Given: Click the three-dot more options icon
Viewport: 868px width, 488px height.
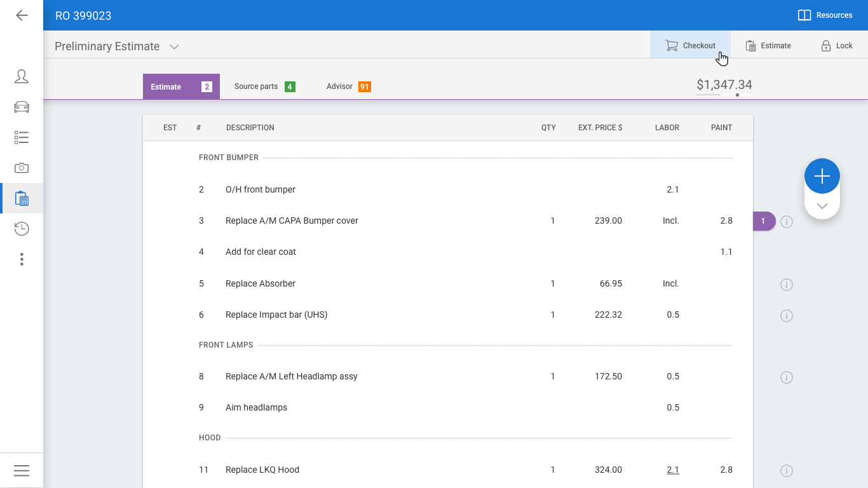Looking at the screenshot, I should coord(22,259).
